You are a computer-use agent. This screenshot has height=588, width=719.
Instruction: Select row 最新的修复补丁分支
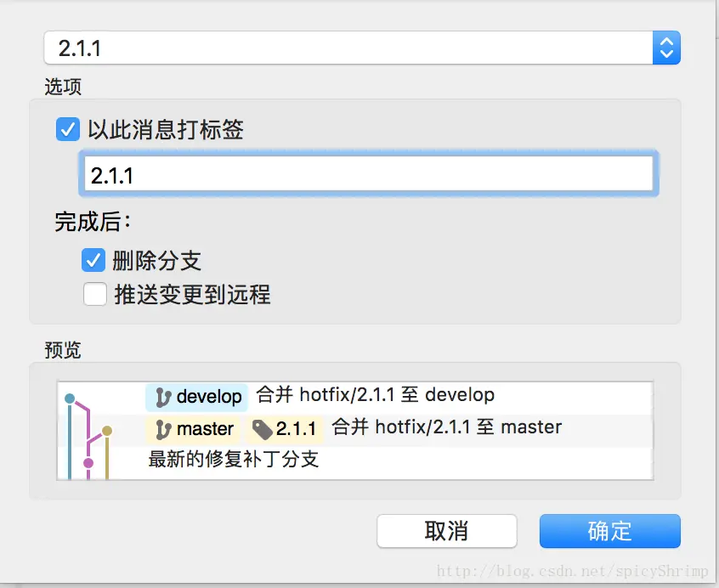(355, 462)
